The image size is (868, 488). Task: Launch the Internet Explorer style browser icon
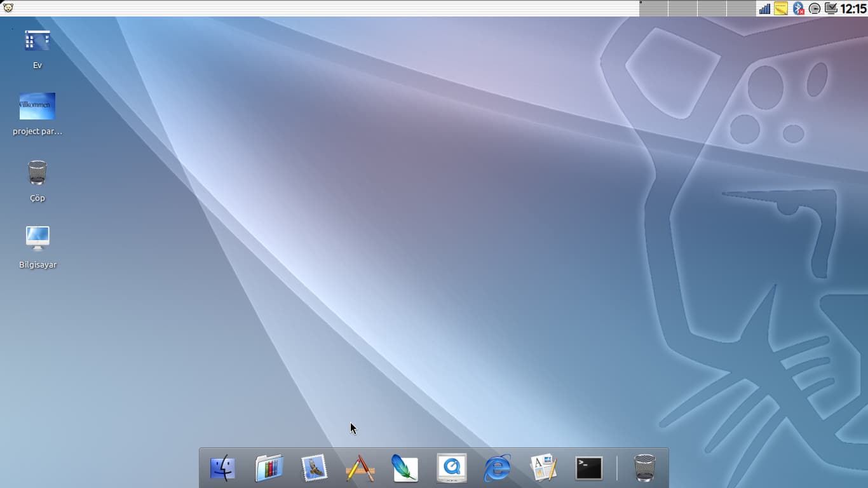coord(497,469)
